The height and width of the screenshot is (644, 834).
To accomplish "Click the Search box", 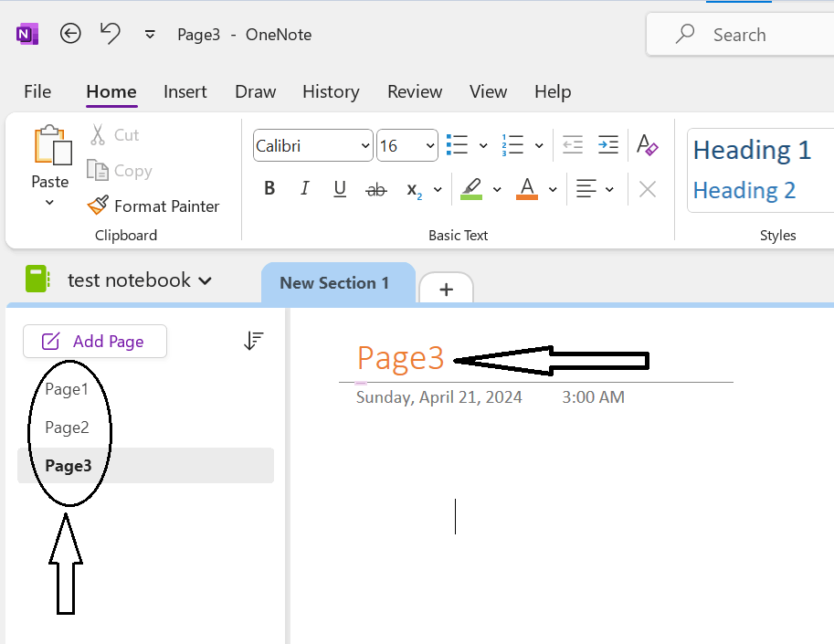I will [x=740, y=35].
